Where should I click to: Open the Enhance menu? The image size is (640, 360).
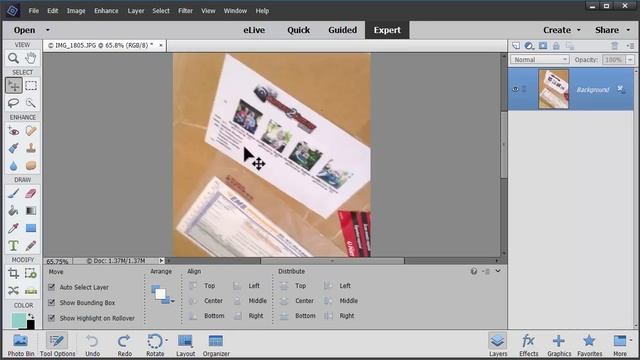[106, 11]
